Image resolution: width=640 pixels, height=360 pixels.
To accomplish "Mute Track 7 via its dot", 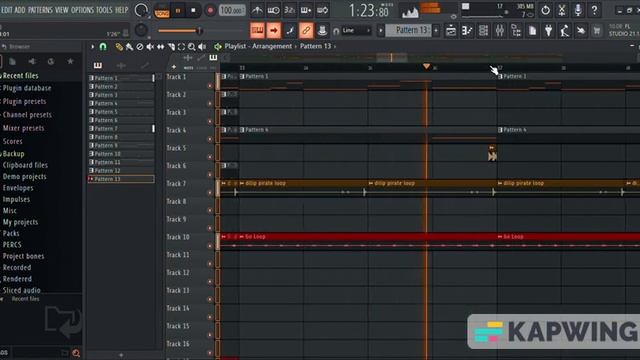I will 210,193.
